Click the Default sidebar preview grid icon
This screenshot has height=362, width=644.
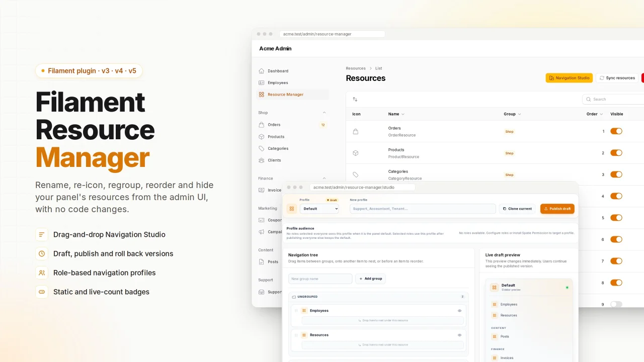tap(494, 287)
